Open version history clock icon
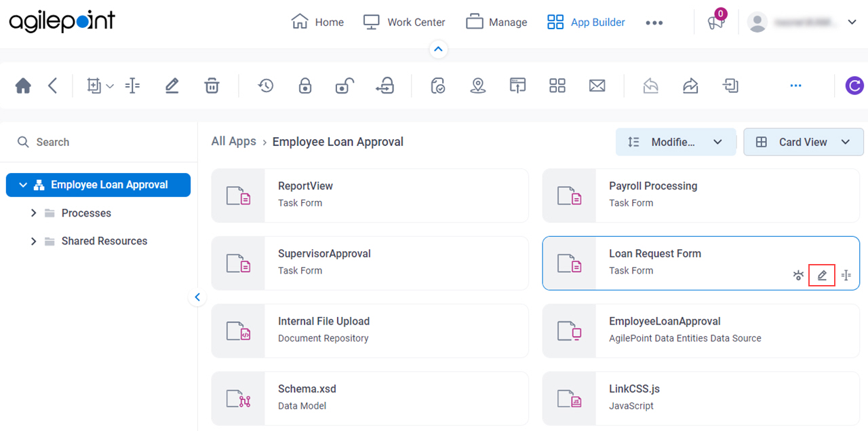This screenshot has height=431, width=868. pos(265,86)
